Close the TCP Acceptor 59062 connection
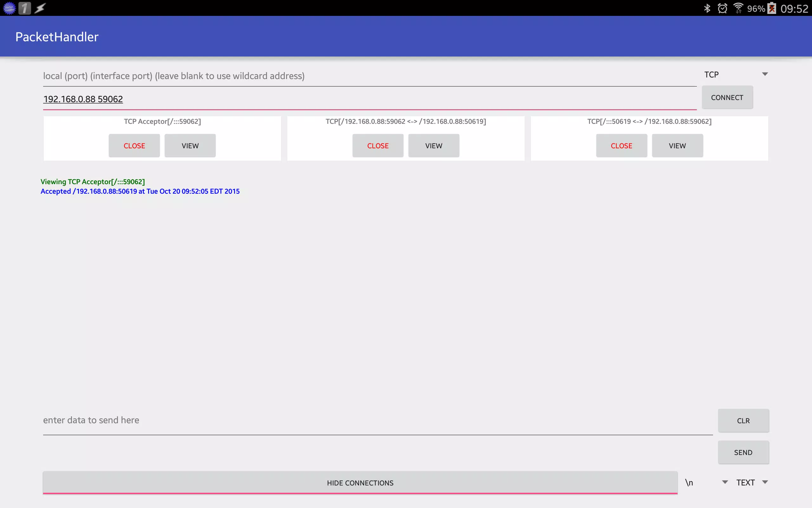Screen dimensions: 812x508 (134, 146)
